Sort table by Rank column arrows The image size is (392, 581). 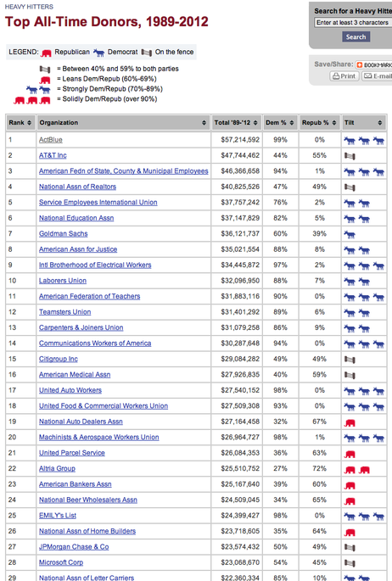tap(29, 123)
